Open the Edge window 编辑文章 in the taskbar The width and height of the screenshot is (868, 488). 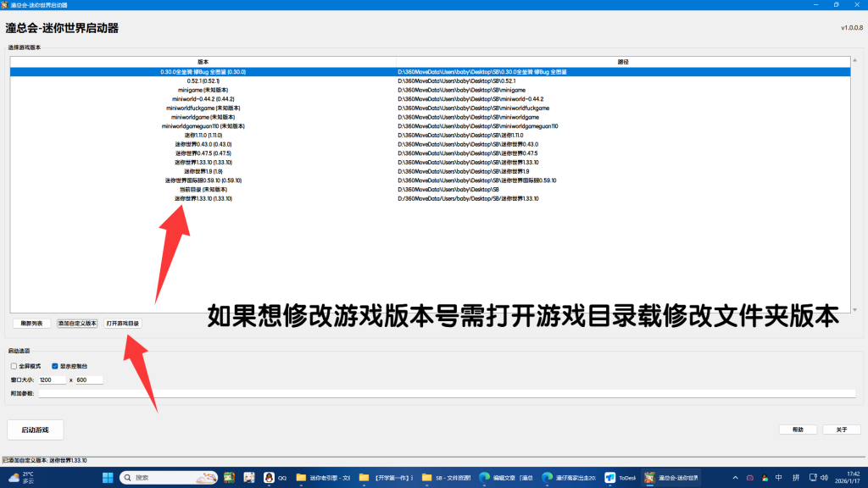506,477
